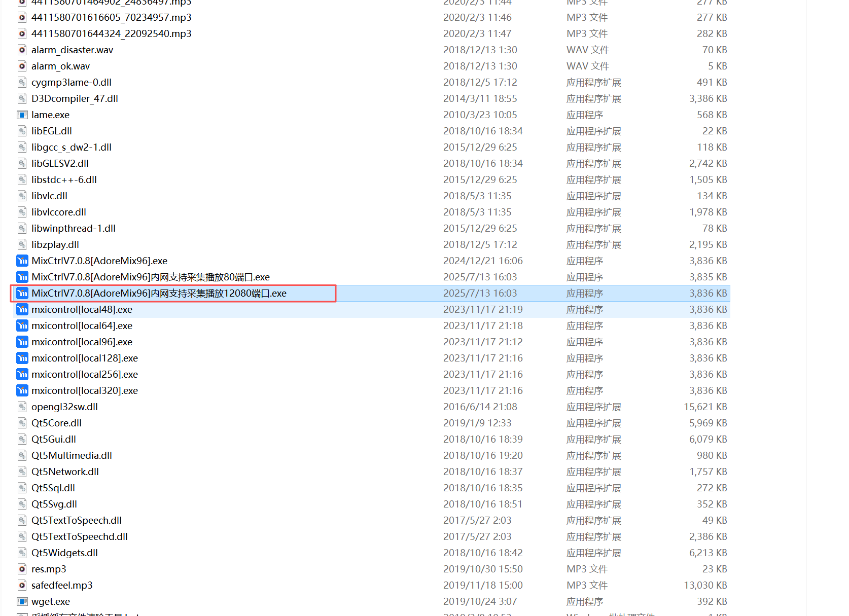Click the res.mp3 audio icon
The width and height of the screenshot is (849, 616).
point(22,569)
